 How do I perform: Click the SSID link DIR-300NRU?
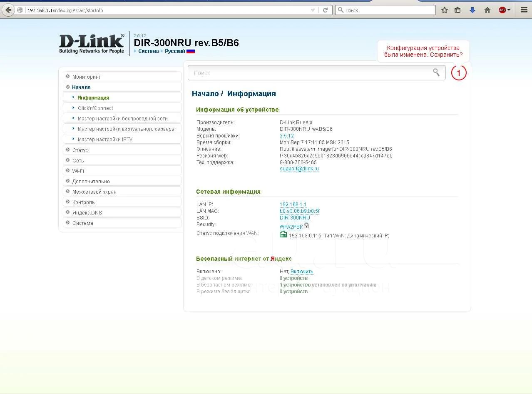point(295,218)
